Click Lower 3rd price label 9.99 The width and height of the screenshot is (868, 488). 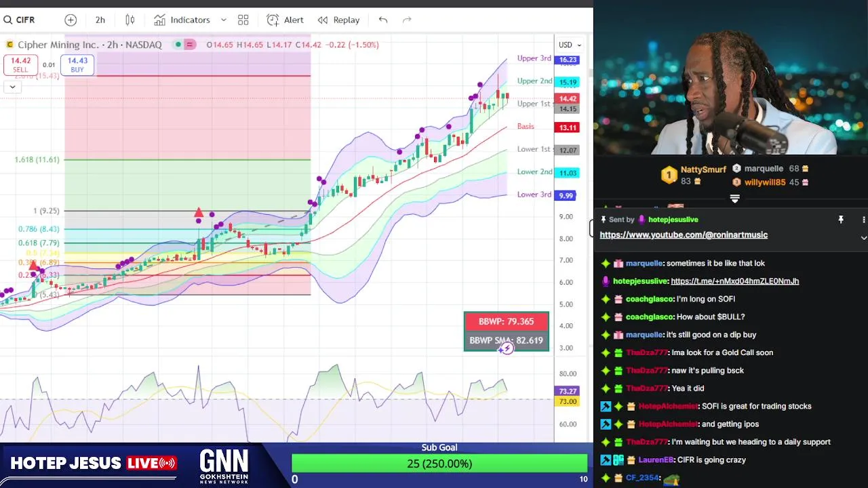coord(565,195)
